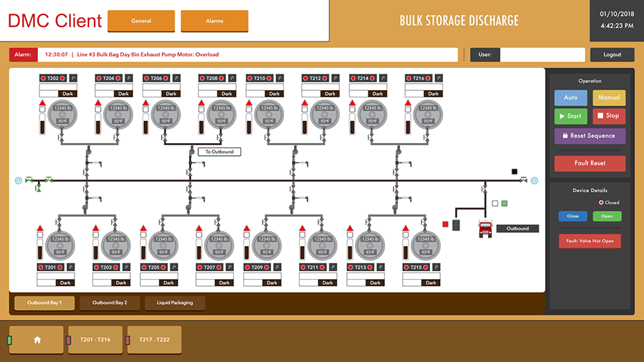Click the Fault: Valve Not Open button
This screenshot has height=362, width=644.
pyautogui.click(x=590, y=241)
